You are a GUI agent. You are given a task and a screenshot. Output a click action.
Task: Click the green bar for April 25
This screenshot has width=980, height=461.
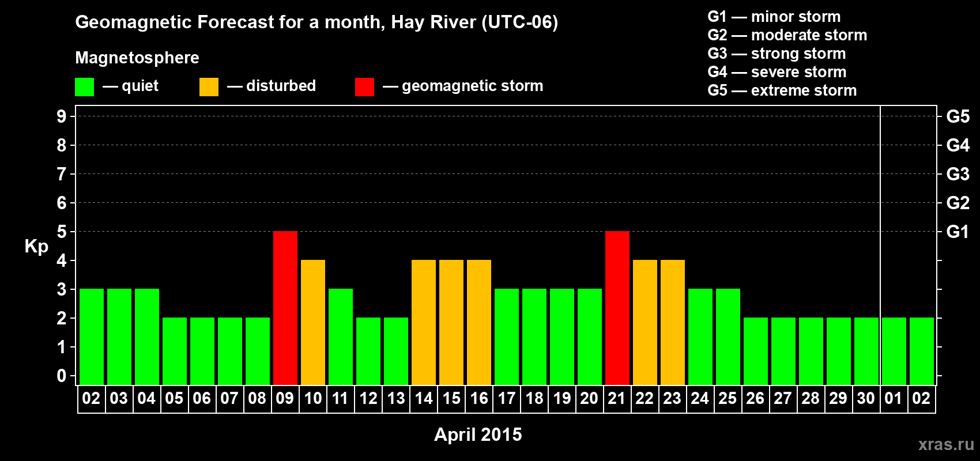click(x=728, y=337)
